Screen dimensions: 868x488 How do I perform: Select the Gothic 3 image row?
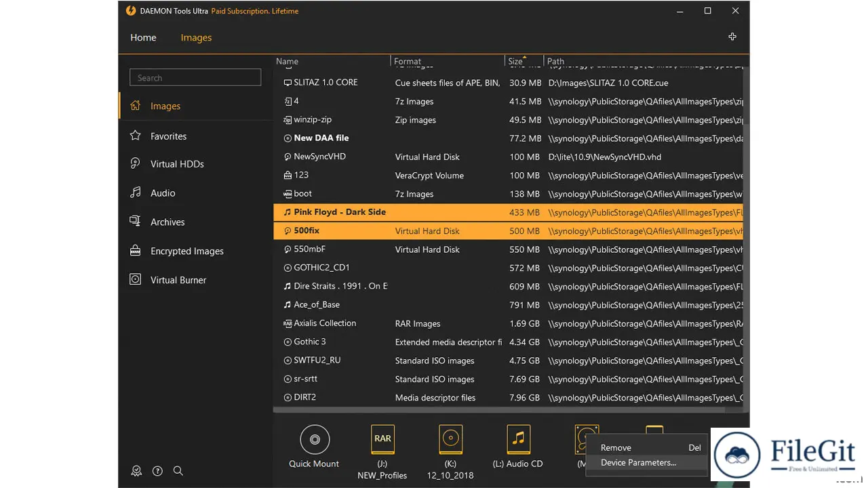[508, 342]
